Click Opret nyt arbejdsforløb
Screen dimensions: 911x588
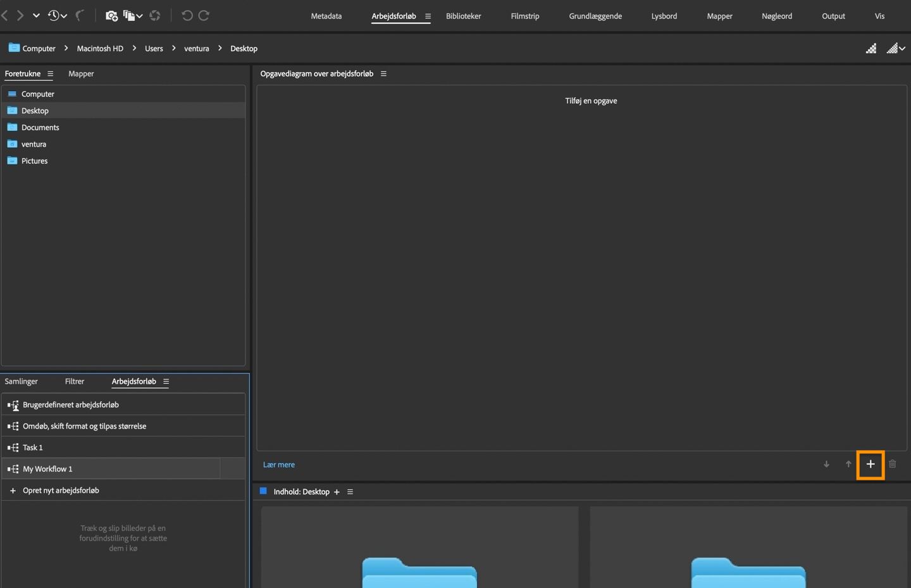coord(123,491)
